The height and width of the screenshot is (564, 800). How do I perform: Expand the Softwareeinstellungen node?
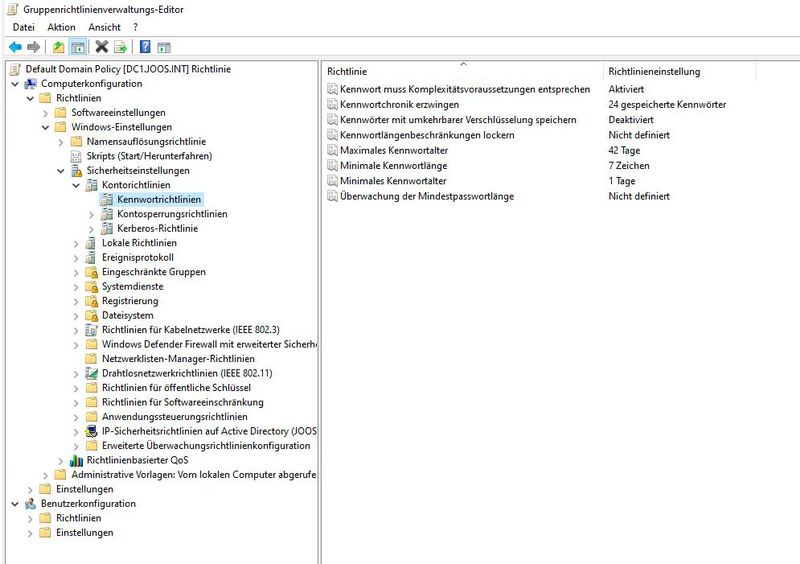tap(45, 113)
